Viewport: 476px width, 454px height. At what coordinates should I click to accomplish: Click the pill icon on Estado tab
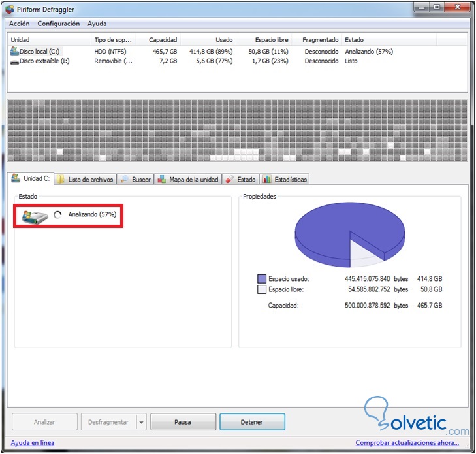point(230,179)
